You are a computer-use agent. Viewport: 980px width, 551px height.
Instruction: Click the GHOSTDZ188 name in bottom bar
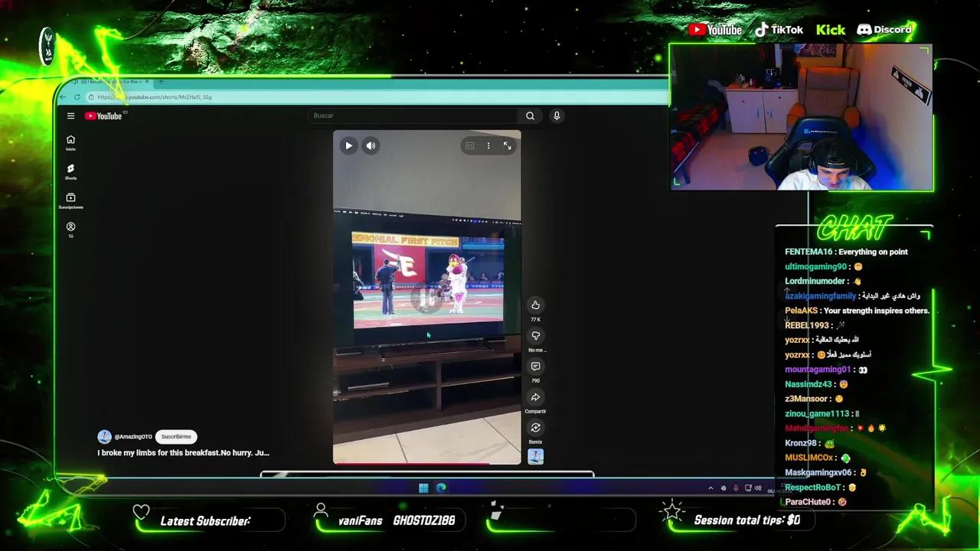point(423,520)
